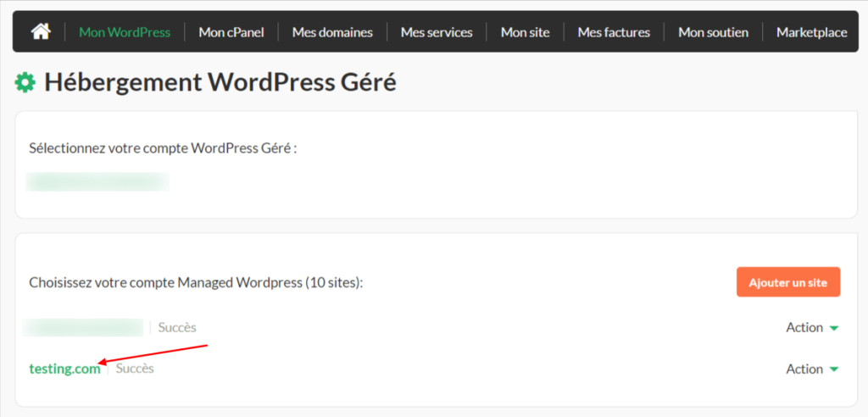Expand the Action dropdown for the blurred site

click(x=813, y=327)
